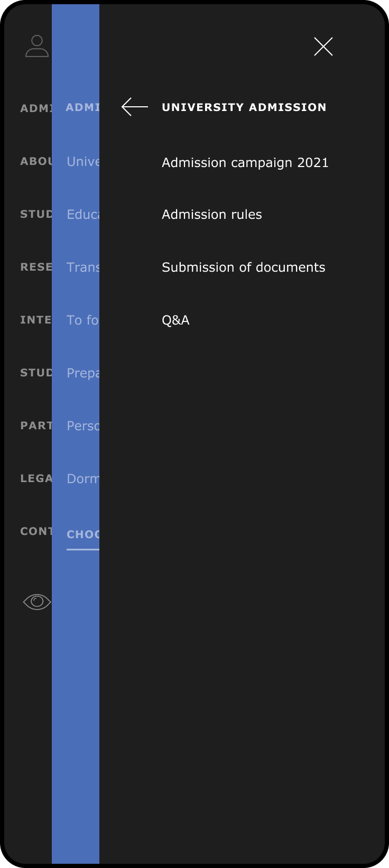
Task: Toggle the eye accessibility icon
Action: 37,602
